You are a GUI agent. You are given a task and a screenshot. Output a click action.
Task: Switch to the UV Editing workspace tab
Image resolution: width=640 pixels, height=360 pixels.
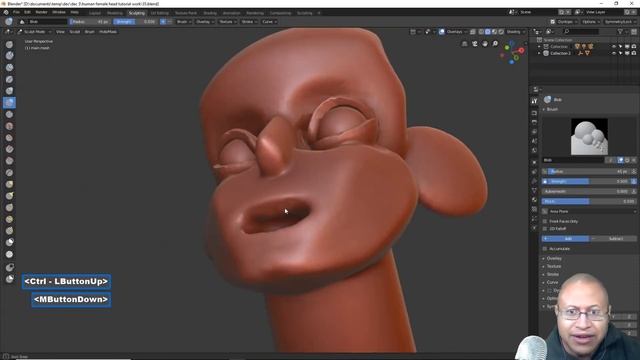coord(160,13)
